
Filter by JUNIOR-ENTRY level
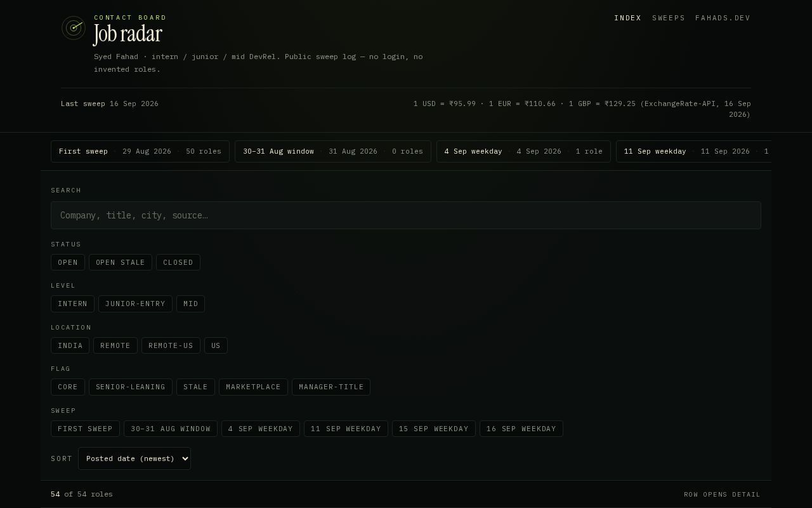135,304
